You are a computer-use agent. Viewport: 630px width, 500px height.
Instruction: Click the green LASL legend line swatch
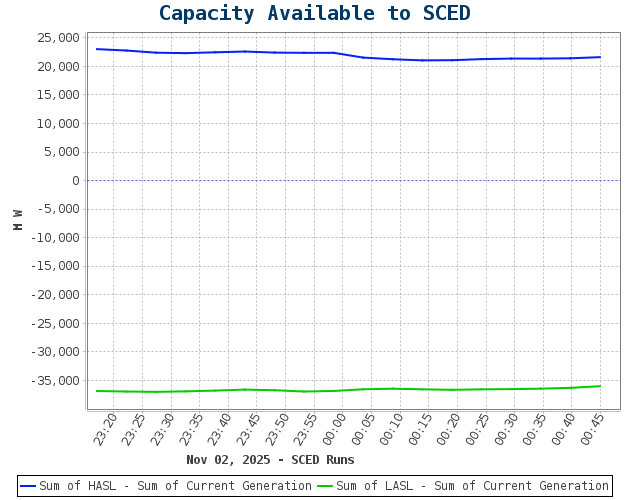325,486
